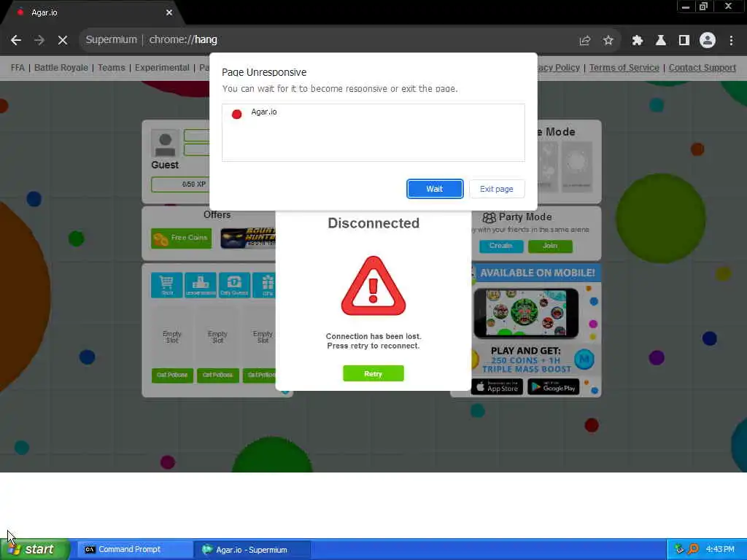Open the Contact Support link
The image size is (747, 560).
point(703,68)
